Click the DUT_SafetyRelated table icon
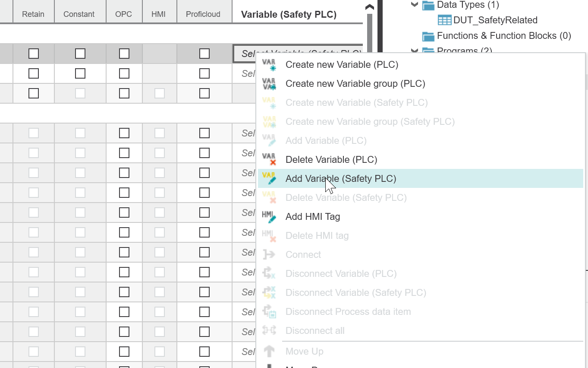Image resolution: width=588 pixels, height=368 pixels. [445, 20]
